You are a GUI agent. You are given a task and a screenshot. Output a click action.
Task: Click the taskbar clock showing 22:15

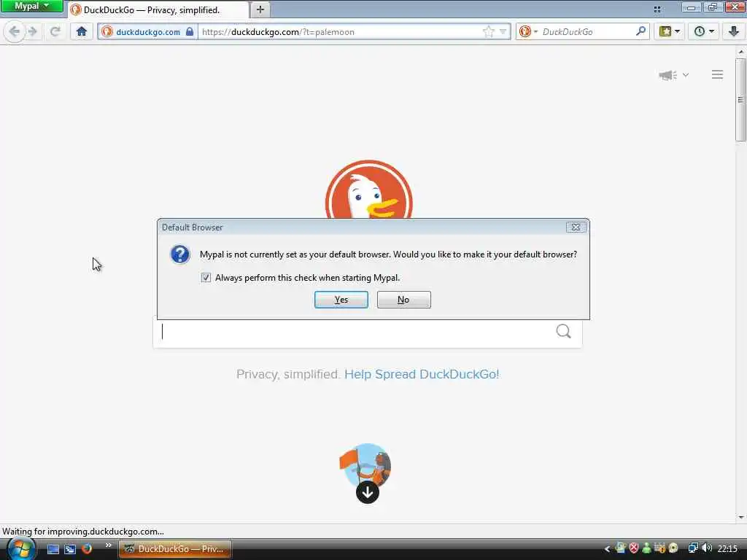[727, 548]
